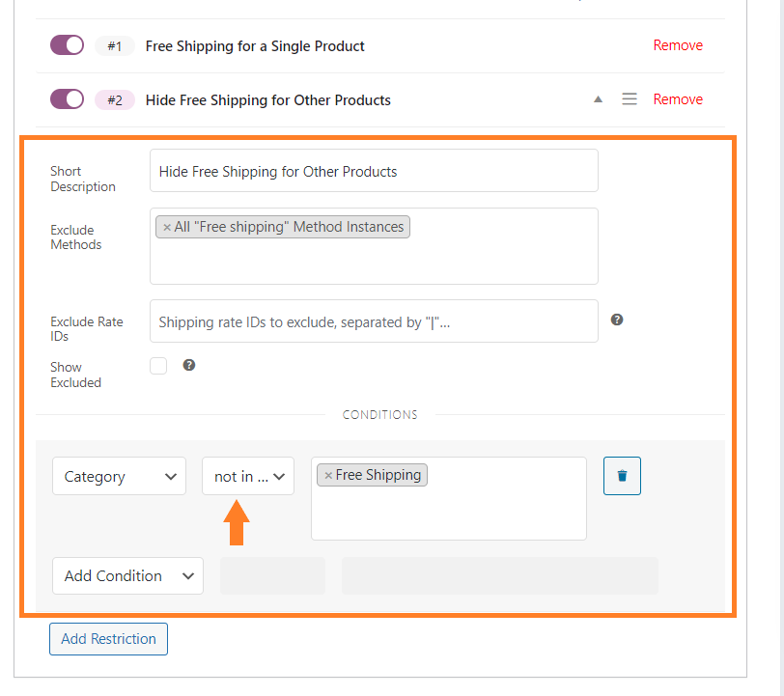Click the drag handle for restriction #2
Screen dimensions: 784x696
click(x=629, y=99)
